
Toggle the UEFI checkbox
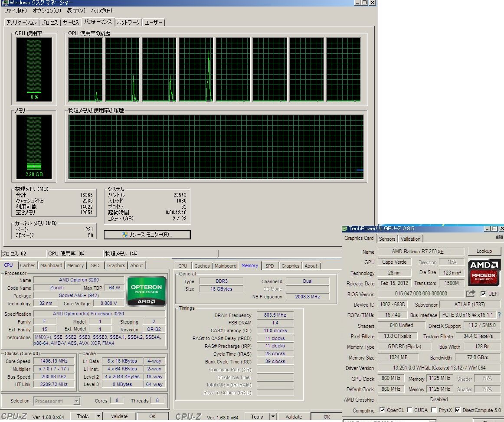tap(483, 294)
